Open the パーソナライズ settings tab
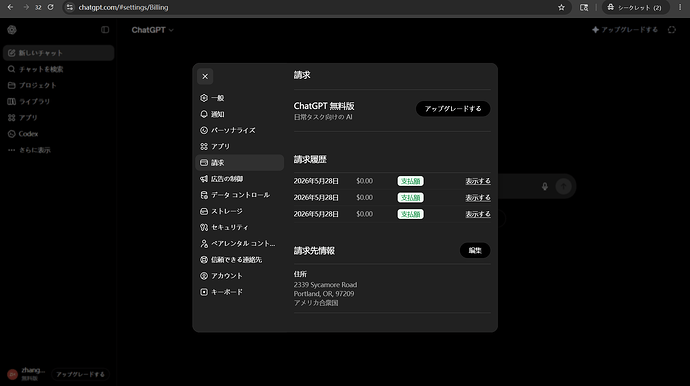690x386 pixels. pos(239,130)
